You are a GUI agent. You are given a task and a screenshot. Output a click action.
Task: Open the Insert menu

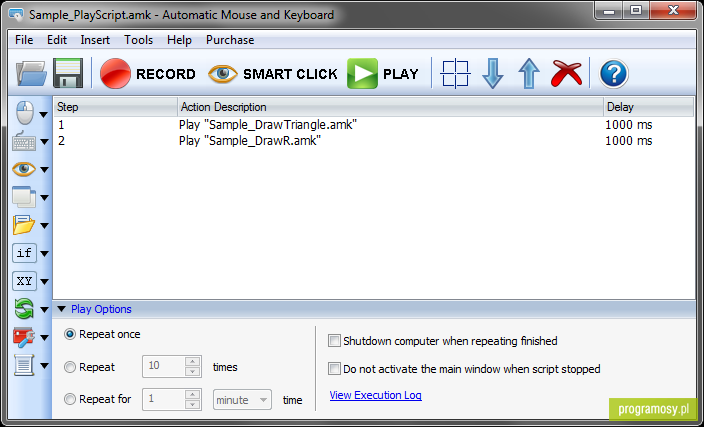coord(95,40)
